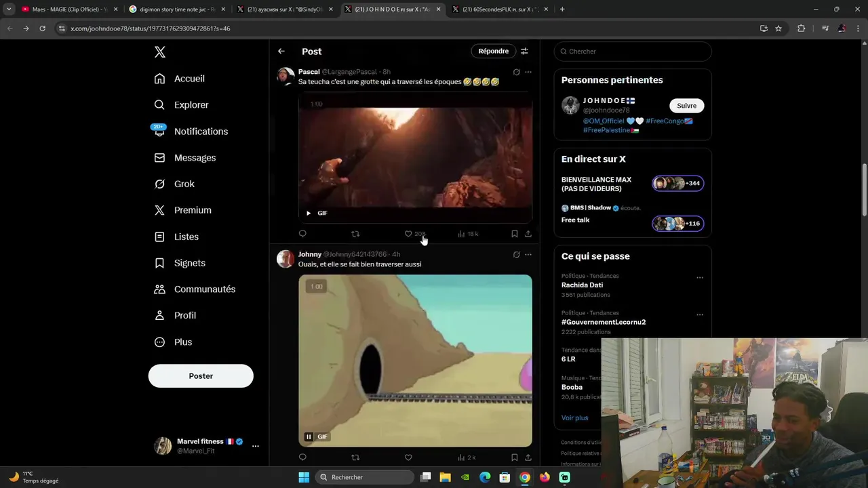Reply to Johnny's post
The height and width of the screenshot is (488, 868).
coord(302,457)
